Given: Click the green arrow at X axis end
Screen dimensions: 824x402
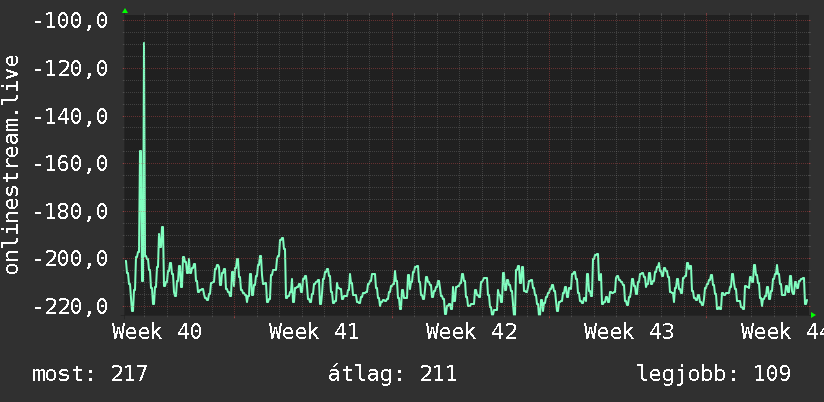Looking at the screenshot, I should pyautogui.click(x=813, y=315).
